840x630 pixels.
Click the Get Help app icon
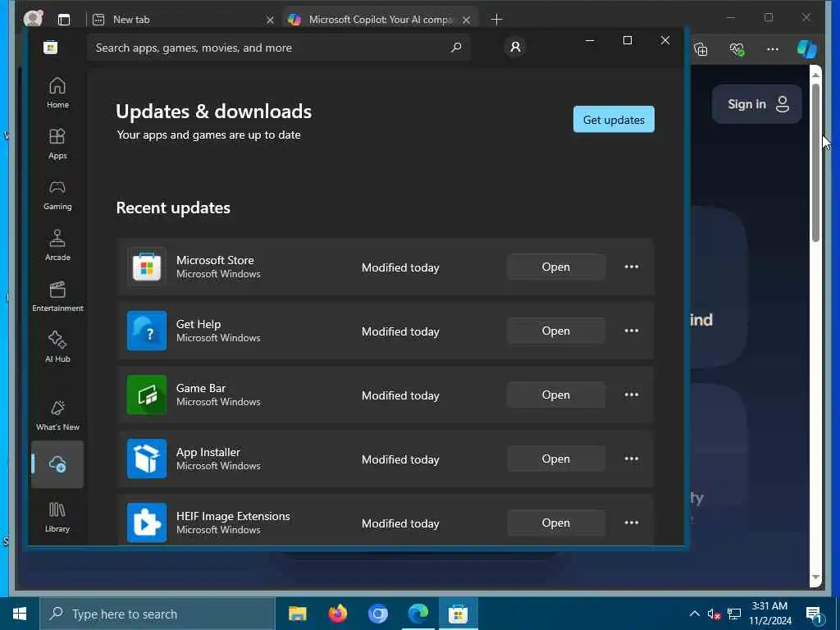click(x=146, y=331)
